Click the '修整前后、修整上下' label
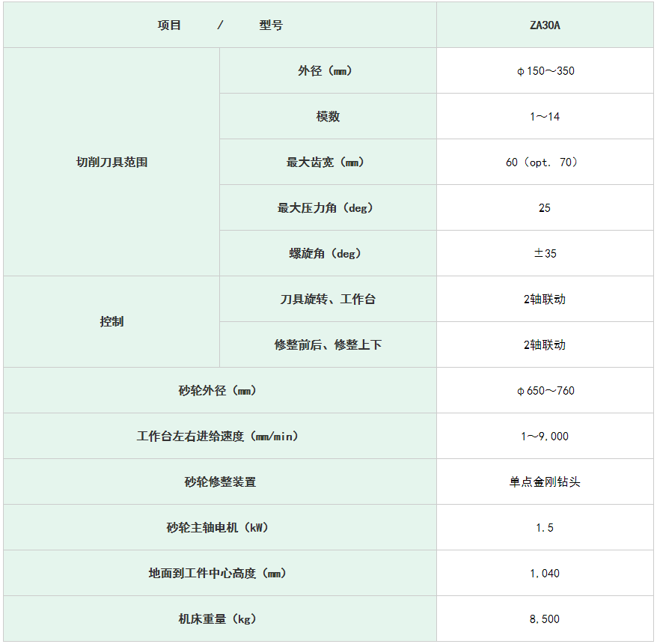This screenshot has width=657, height=644. tap(328, 345)
